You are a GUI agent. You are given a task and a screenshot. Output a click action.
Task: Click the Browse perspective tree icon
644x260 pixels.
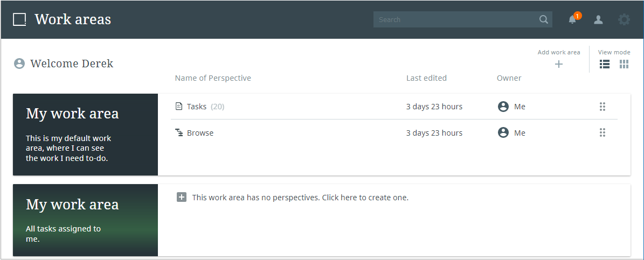pyautogui.click(x=179, y=132)
